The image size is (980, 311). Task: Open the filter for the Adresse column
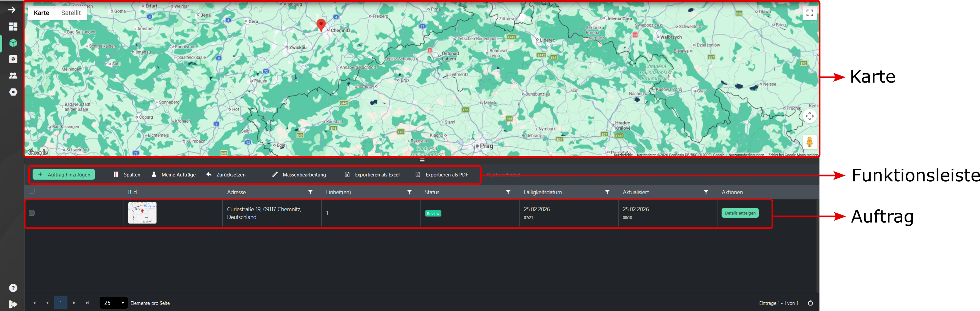click(310, 192)
